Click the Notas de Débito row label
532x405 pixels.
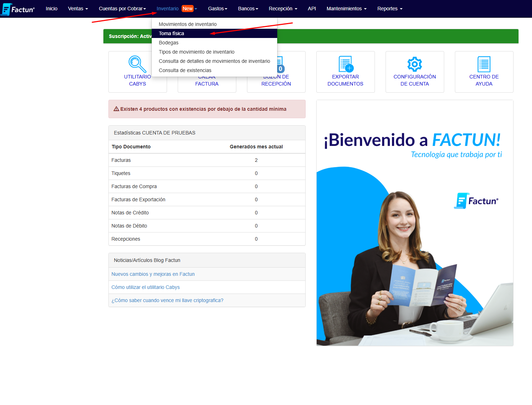click(x=129, y=226)
